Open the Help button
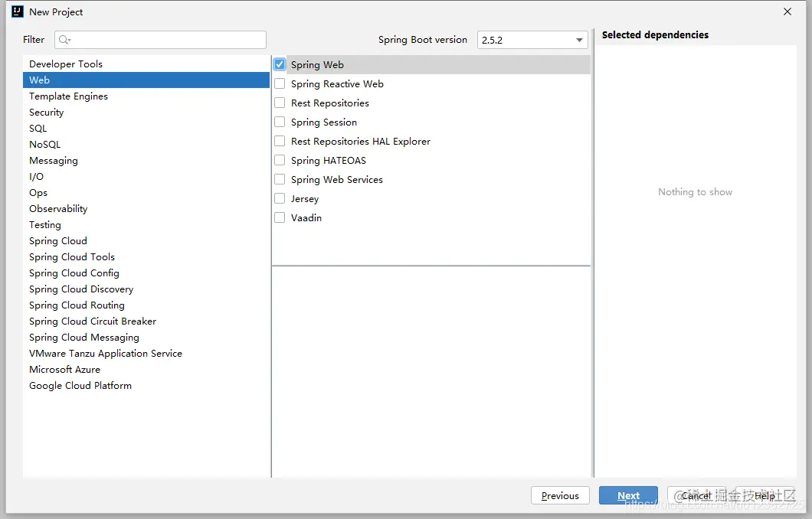Viewport: 812px width, 519px height. 765,495
